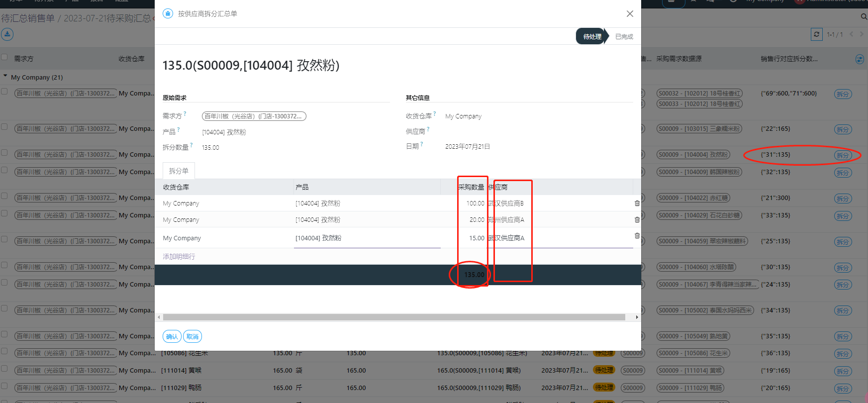Click the 15.00 purchase quantity field
The height and width of the screenshot is (403, 868).
pyautogui.click(x=472, y=238)
